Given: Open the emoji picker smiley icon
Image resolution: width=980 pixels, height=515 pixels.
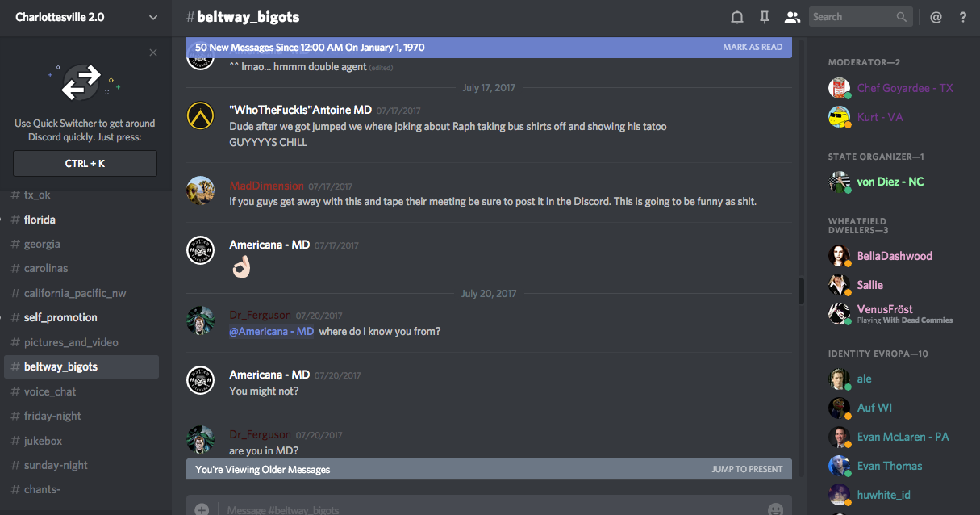Looking at the screenshot, I should (x=775, y=509).
